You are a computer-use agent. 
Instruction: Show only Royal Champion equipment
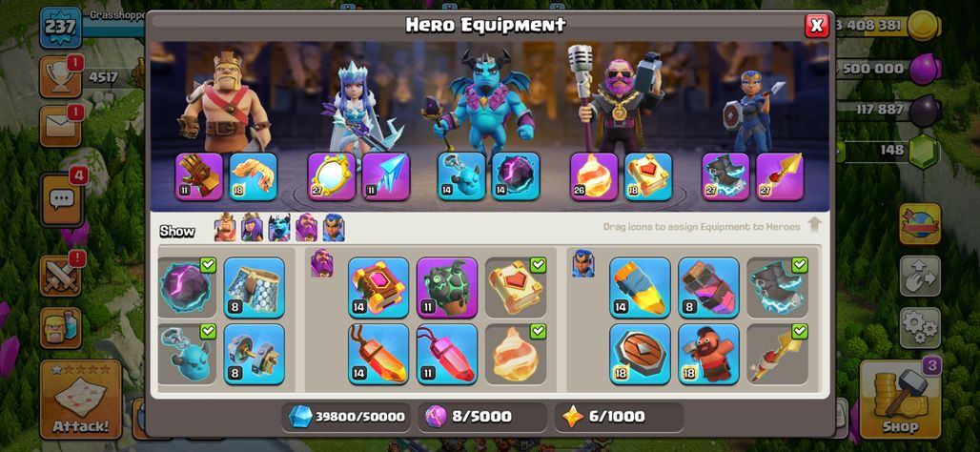coord(334,228)
